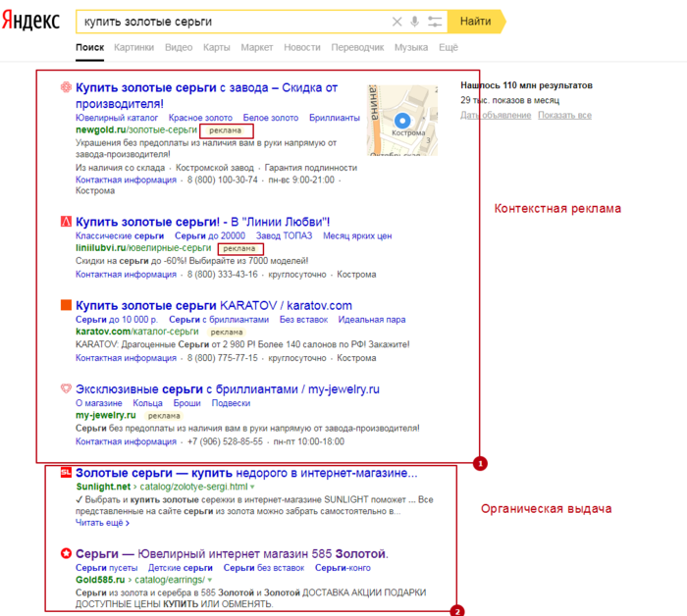687x616 pixels.
Task: Open Красное золото sitelink
Action: coord(200,118)
